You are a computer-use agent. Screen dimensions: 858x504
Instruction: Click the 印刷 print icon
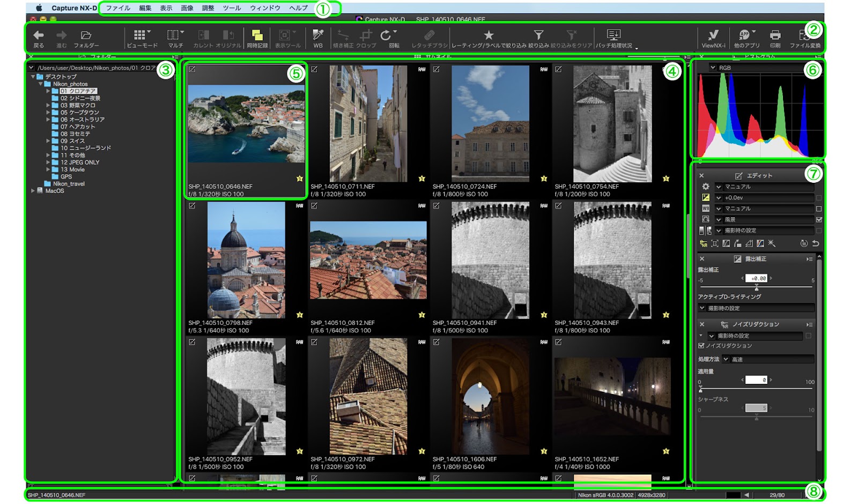(775, 35)
